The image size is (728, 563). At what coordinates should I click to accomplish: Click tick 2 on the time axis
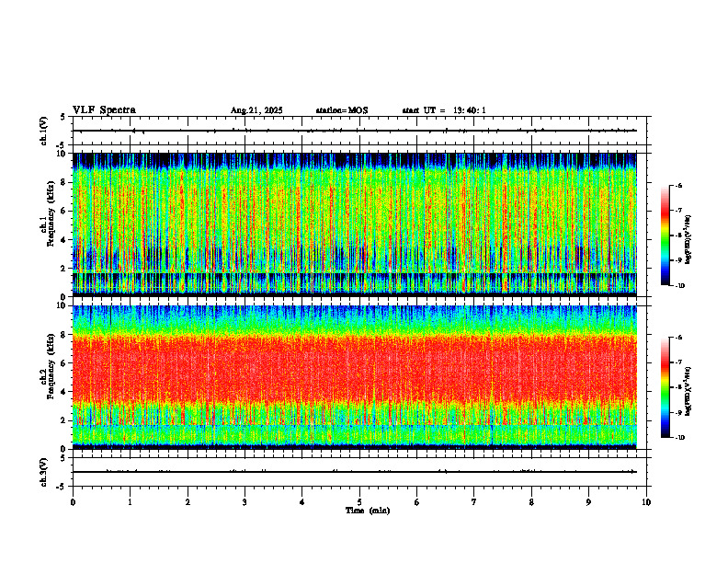pos(188,502)
